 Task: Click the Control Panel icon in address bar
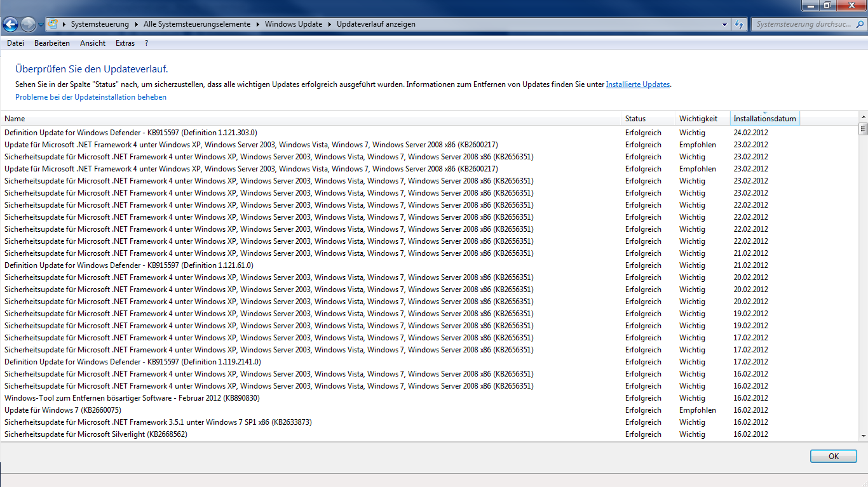coord(53,24)
